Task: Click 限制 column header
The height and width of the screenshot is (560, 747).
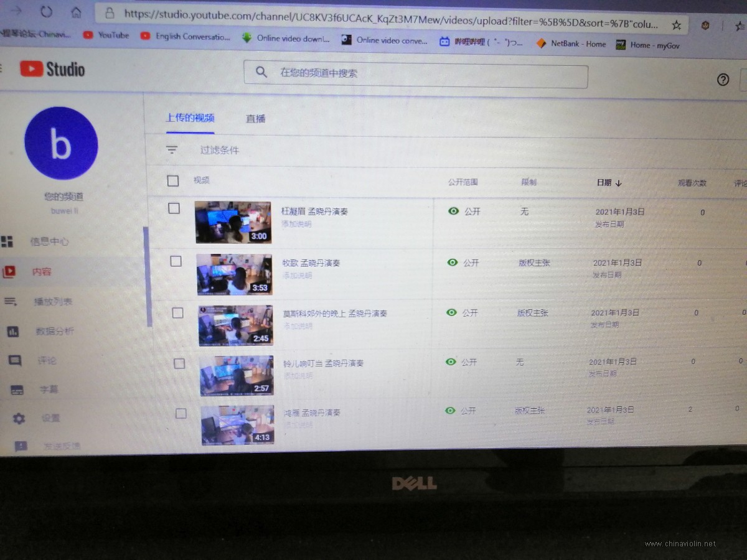Action: [x=529, y=182]
